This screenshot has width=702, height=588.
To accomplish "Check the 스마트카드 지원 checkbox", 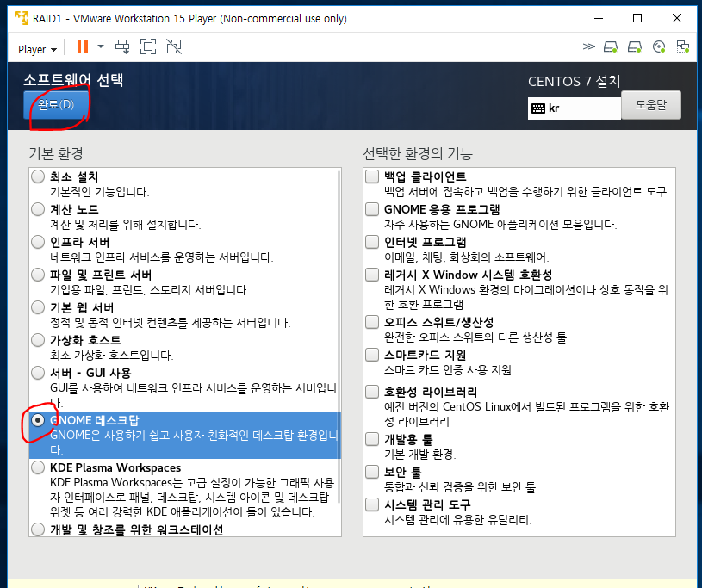I will tap(372, 355).
